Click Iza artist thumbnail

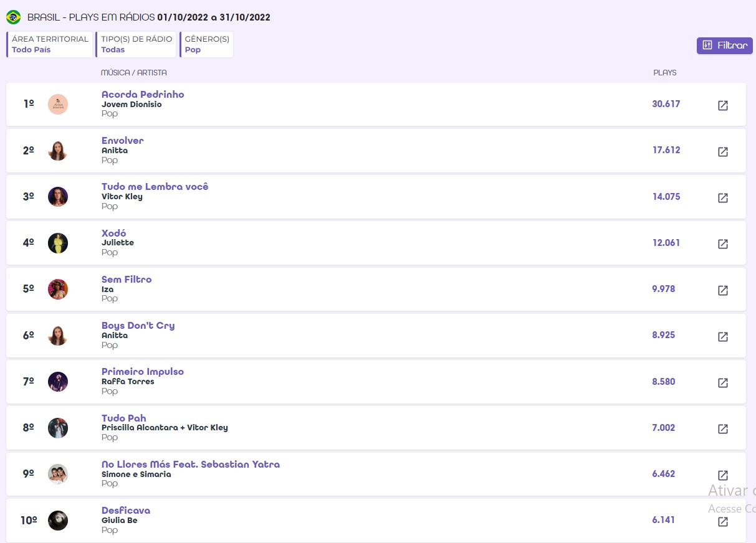point(58,289)
